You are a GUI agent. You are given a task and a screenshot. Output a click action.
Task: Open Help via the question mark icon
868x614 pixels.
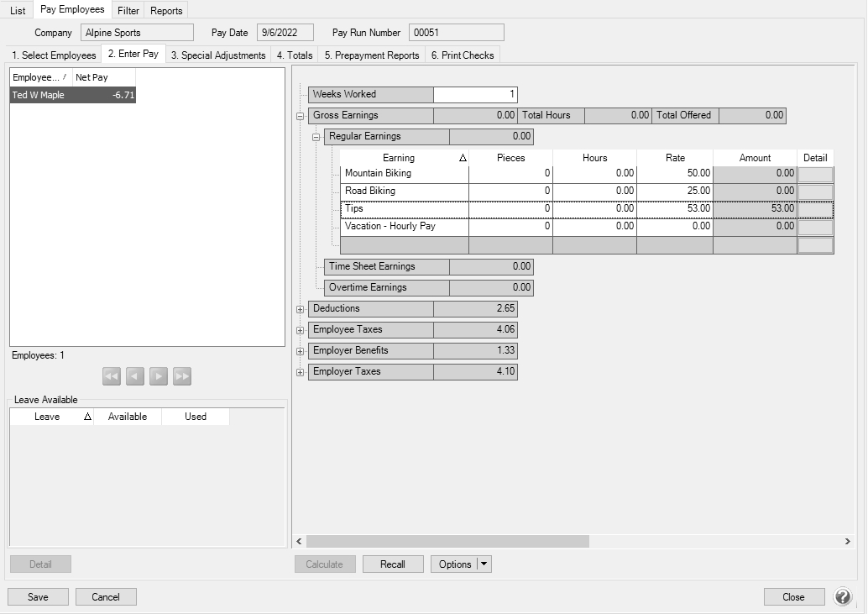point(842,596)
